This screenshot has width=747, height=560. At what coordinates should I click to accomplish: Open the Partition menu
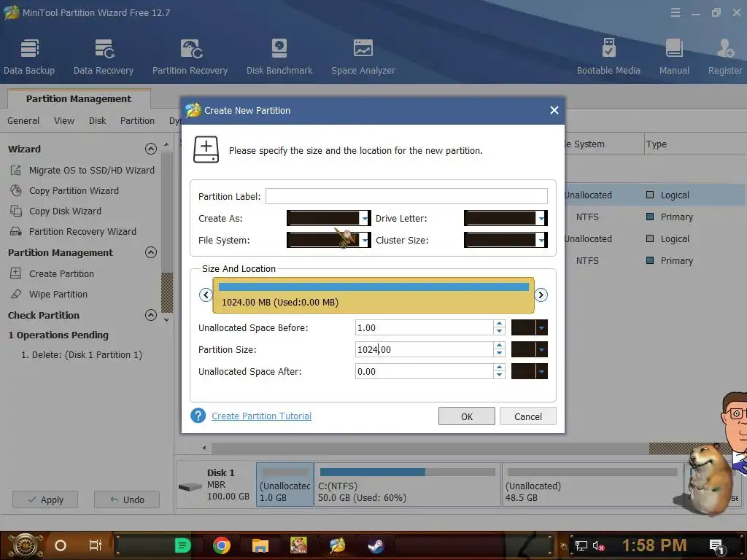pos(137,121)
